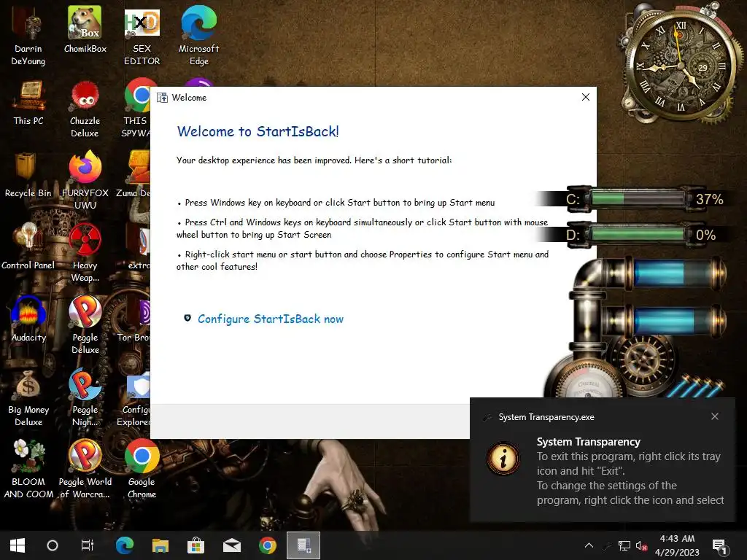The image size is (747, 560).
Task: Click the D: drive usage bar
Action: coord(638,234)
